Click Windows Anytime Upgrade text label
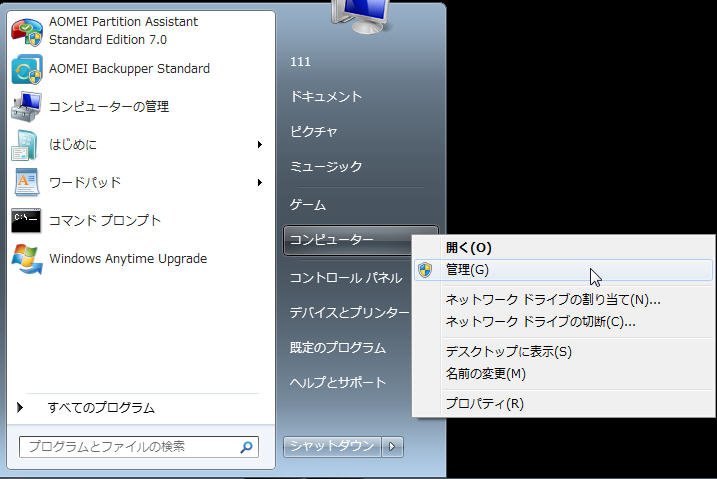Image resolution: width=717 pixels, height=479 pixels. pos(128,259)
